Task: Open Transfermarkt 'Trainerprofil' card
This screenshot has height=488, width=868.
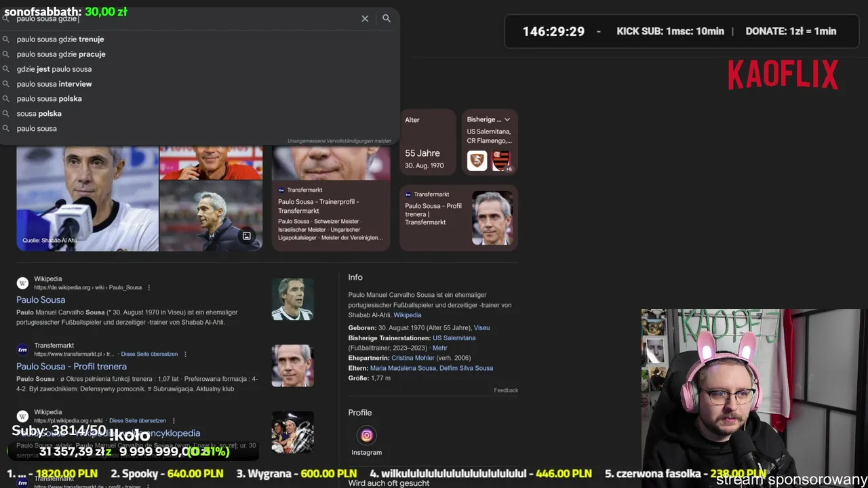Action: [331, 199]
